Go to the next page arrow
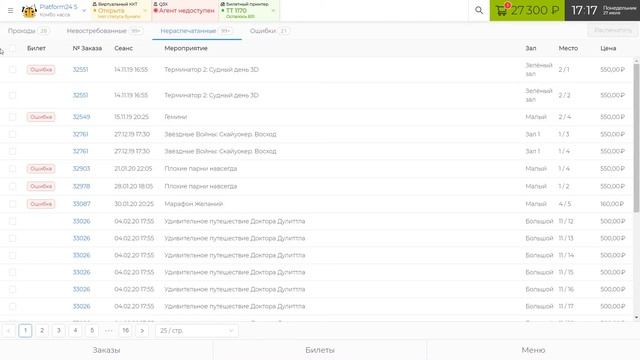 tap(142, 331)
